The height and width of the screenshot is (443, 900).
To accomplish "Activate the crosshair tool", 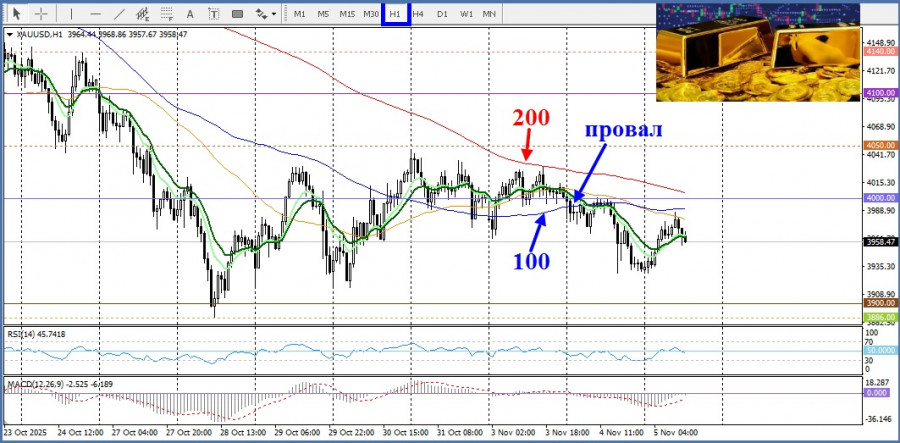I will pos(41,13).
